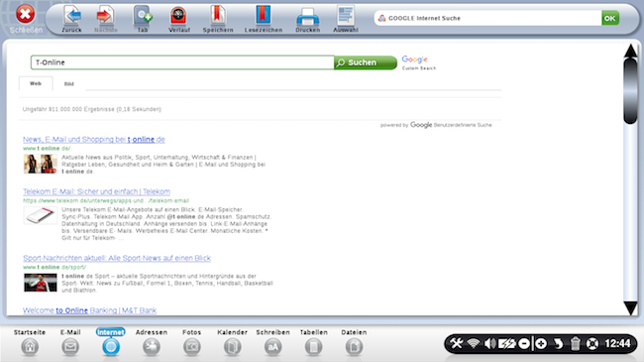The image size is (644, 362).
Task: Zoom in with the plus icon
Action: [x=541, y=343]
